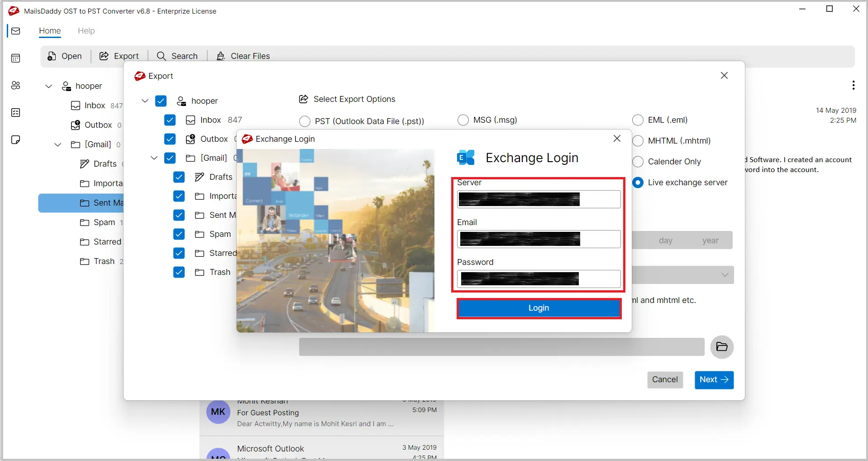
Task: Open the calendar sidebar icon
Action: (16, 58)
